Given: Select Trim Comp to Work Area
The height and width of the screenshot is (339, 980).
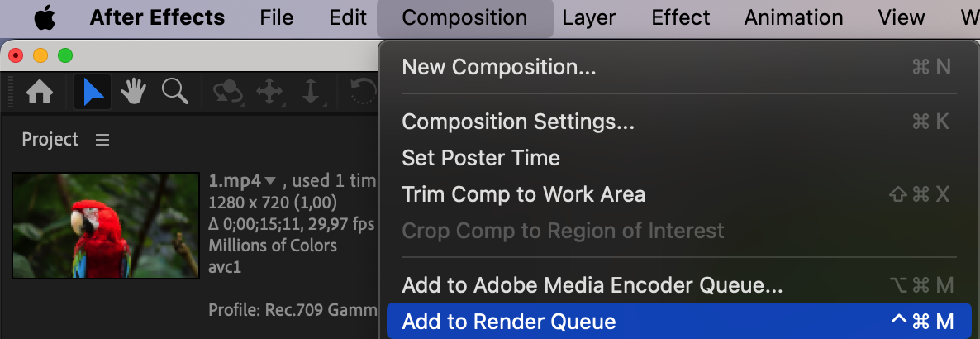Looking at the screenshot, I should pyautogui.click(x=523, y=194).
